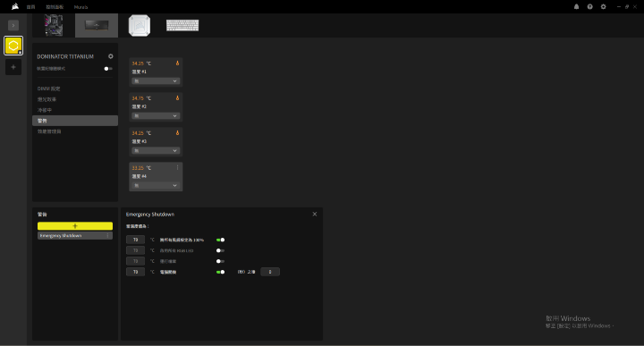Screen dimensions: 644x346
Task: Select the motherboard device thumbnail
Action: click(54, 25)
